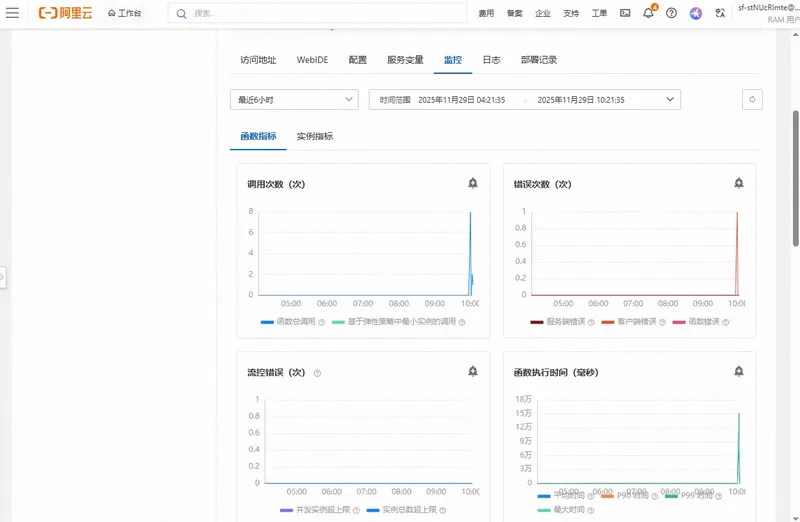Click the scrollbar up arrow
Image resolution: width=800 pixels, height=522 pixels.
[x=795, y=35]
